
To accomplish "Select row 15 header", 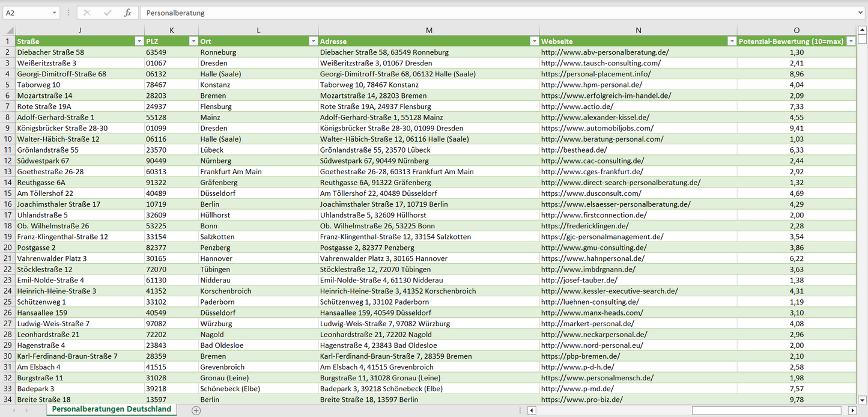I will tap(9, 193).
